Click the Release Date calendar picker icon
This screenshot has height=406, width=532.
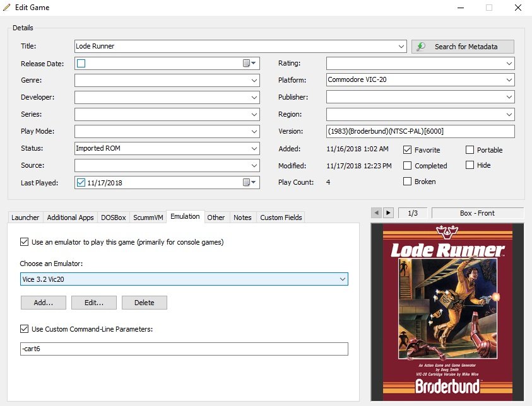(249, 63)
